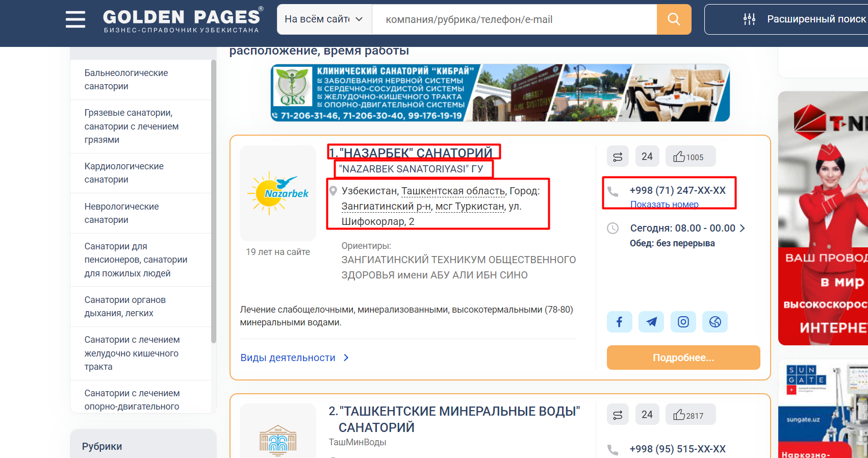Click "NAZARBEK SANATORIYASI" ГУ subtitle text
Viewport: 868px width, 458px height.
pyautogui.click(x=411, y=169)
